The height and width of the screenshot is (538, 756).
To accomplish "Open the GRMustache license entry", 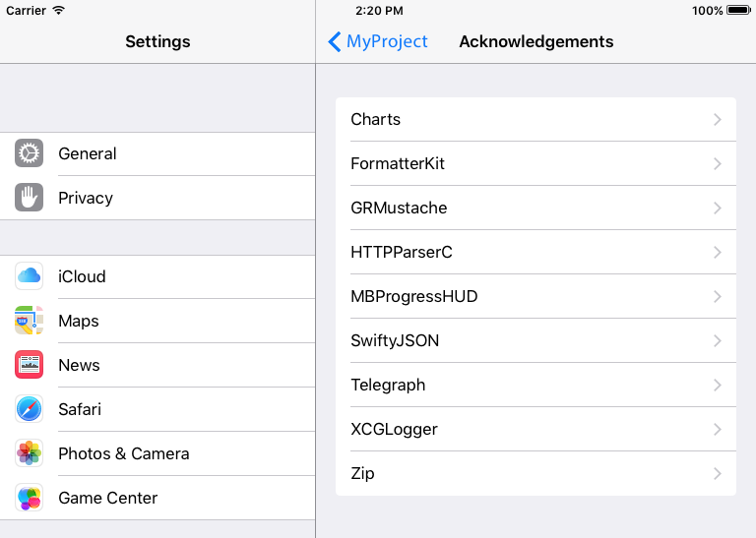I will tap(399, 208).
